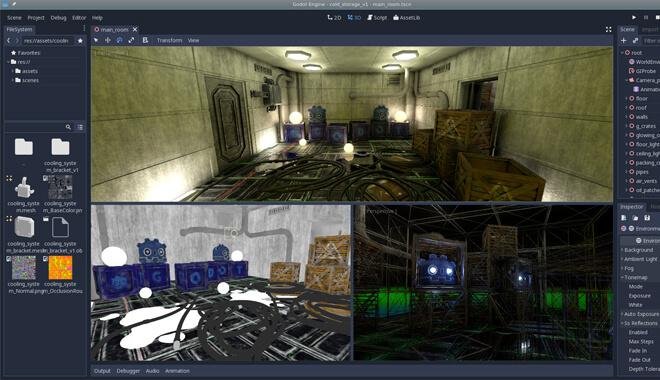Screen dimensions: 660x380
Task: Expand the assets folder
Action: [x=13, y=71]
